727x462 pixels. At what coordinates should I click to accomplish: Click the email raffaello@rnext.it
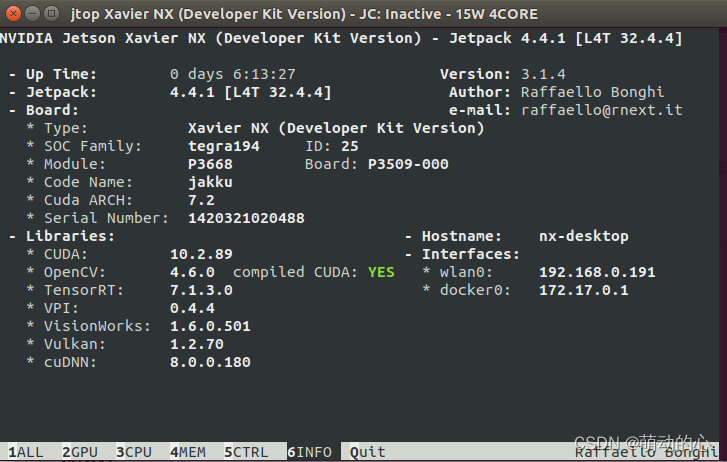601,110
